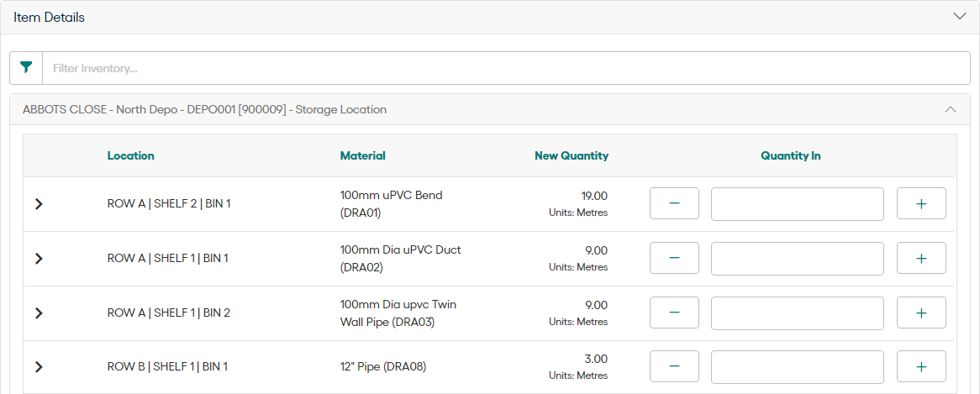Collapse the Item Details panel chevron

point(960,17)
